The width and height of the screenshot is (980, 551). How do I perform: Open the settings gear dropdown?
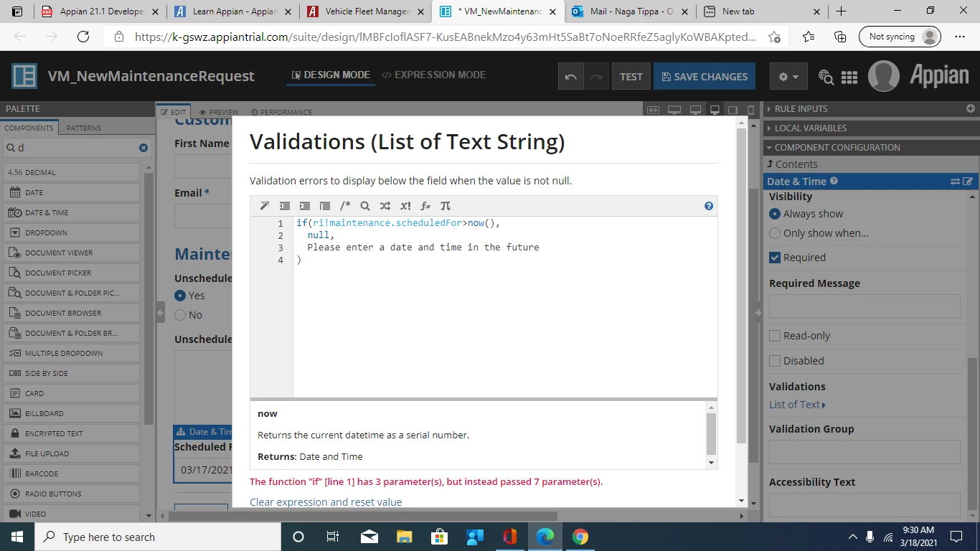click(788, 77)
